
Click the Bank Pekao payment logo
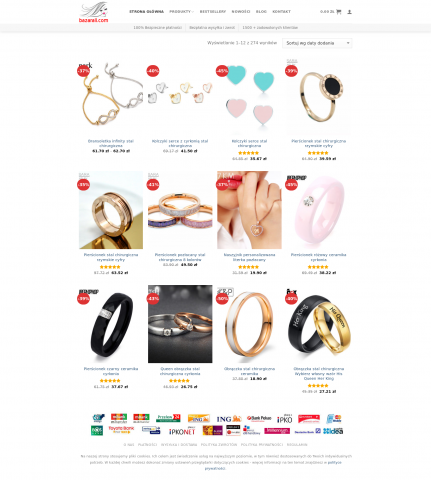click(259, 418)
